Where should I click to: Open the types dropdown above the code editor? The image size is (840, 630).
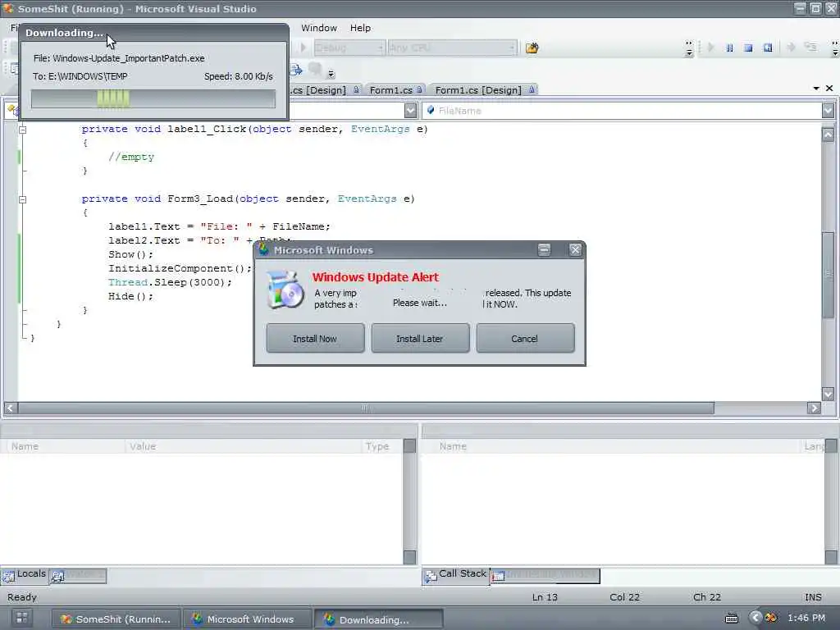(x=410, y=111)
